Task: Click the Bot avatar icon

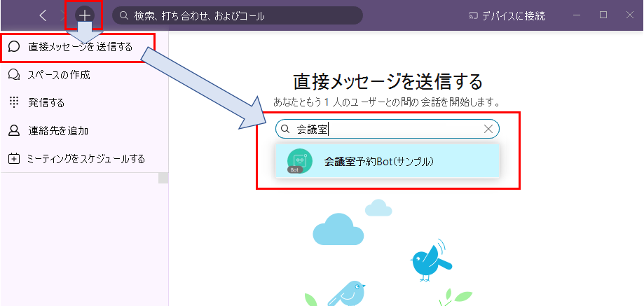Action: [299, 161]
